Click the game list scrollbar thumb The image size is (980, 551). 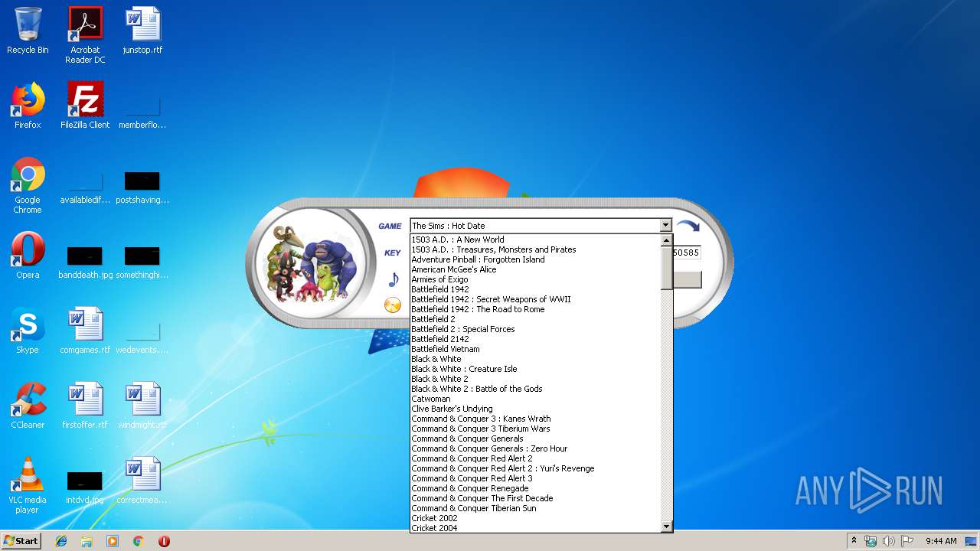(666, 268)
